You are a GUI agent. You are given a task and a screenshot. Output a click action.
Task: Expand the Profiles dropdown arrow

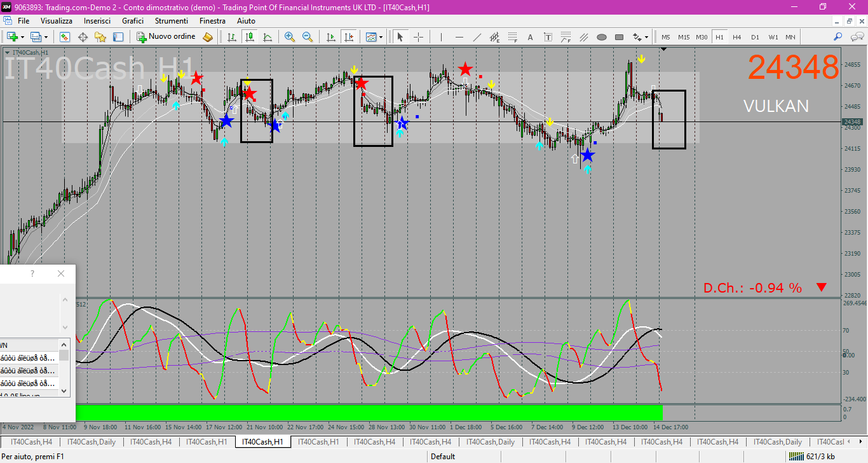coord(46,37)
